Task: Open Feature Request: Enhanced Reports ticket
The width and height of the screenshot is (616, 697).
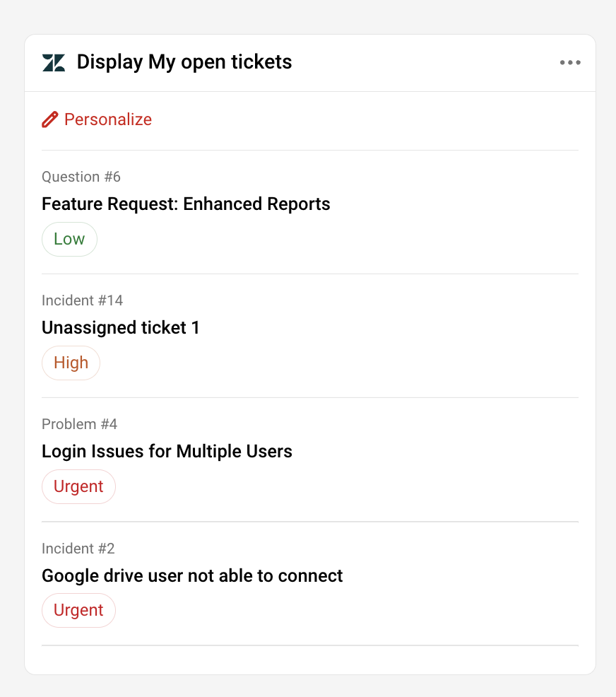Action: pos(186,204)
